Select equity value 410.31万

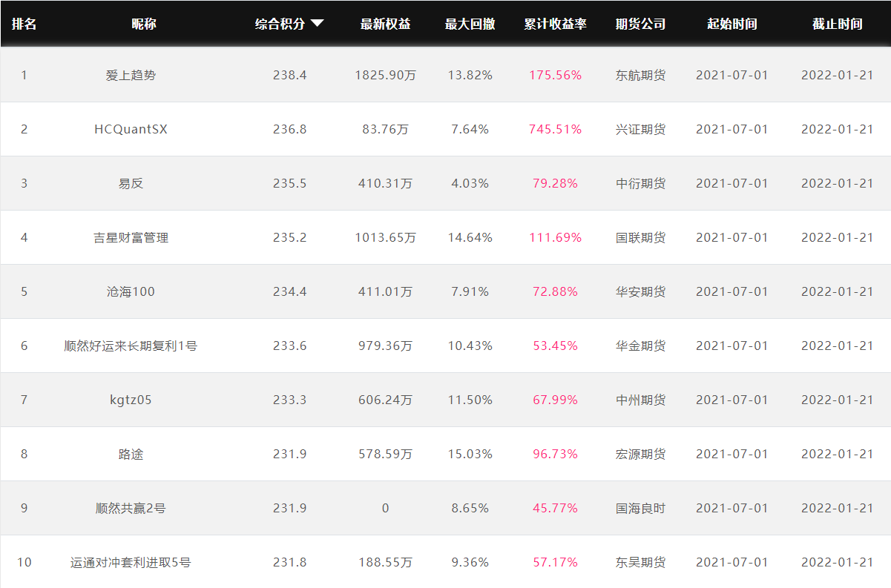tap(385, 183)
